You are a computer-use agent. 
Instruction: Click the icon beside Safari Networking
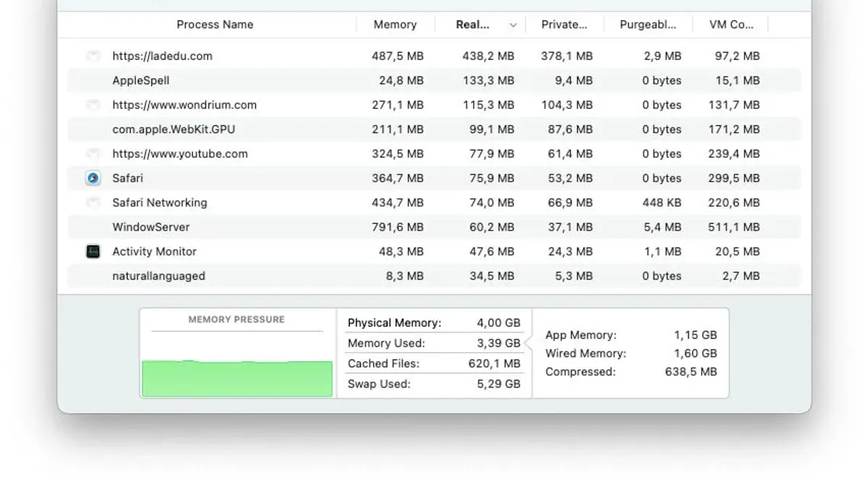(x=93, y=202)
